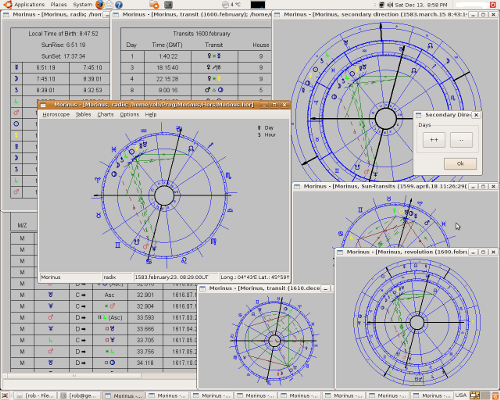Click the Long./Lat. coordinates in the status bar
500x400 pixels.
pyautogui.click(x=254, y=277)
